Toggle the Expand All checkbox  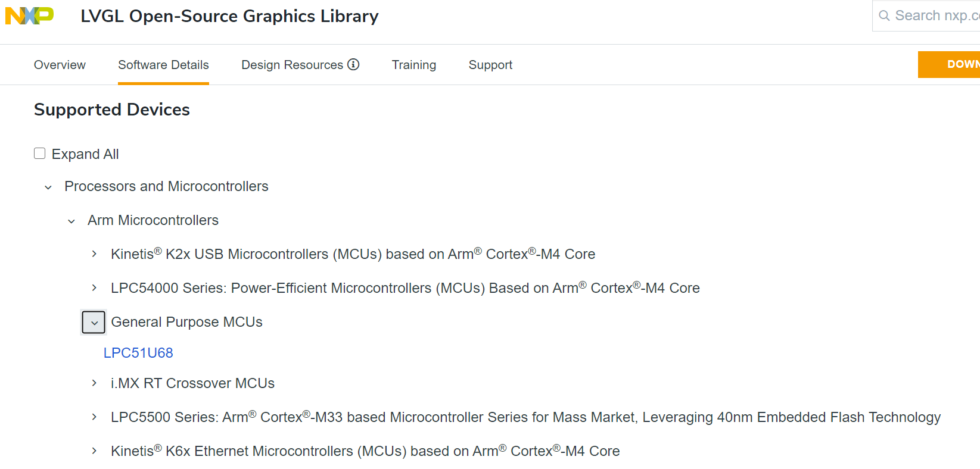[40, 154]
